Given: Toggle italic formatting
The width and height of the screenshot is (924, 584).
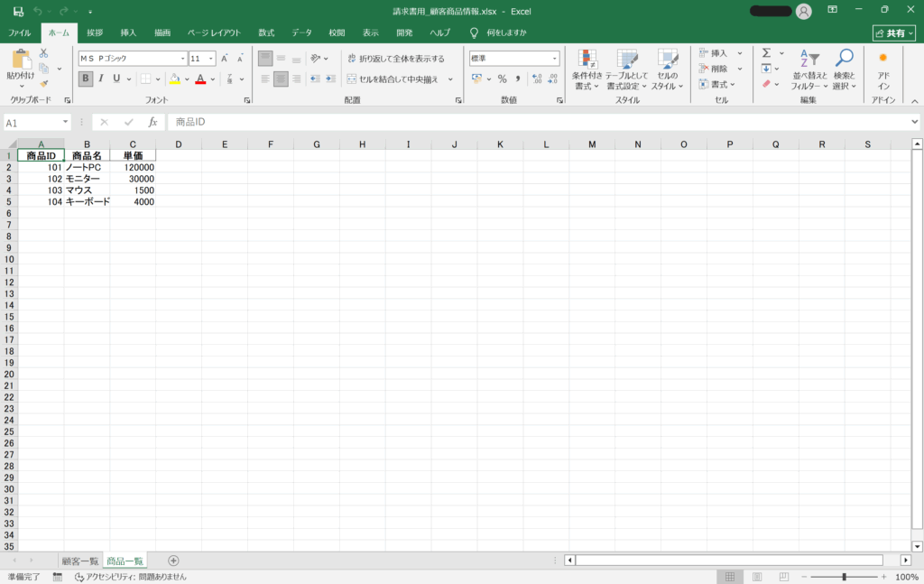Looking at the screenshot, I should tap(101, 79).
